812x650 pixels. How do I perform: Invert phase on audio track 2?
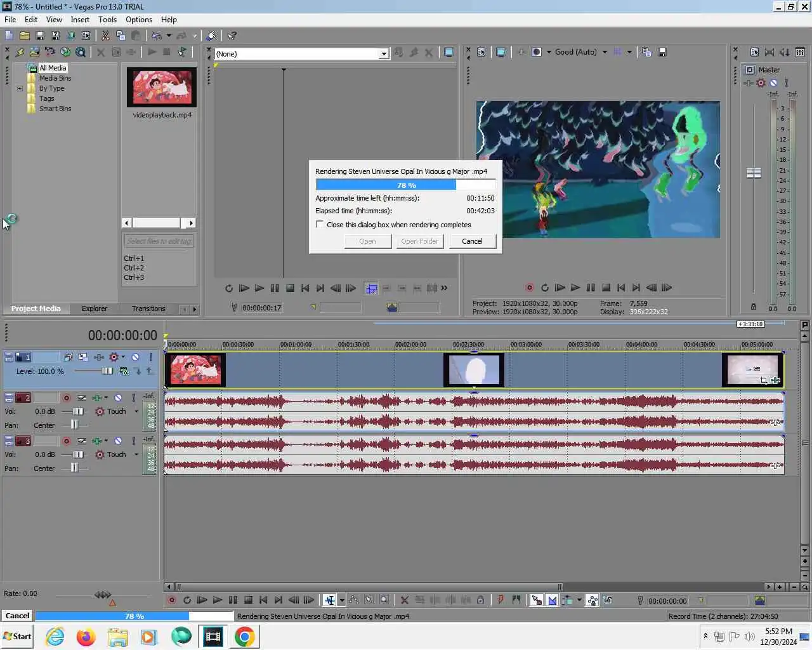pyautogui.click(x=82, y=398)
